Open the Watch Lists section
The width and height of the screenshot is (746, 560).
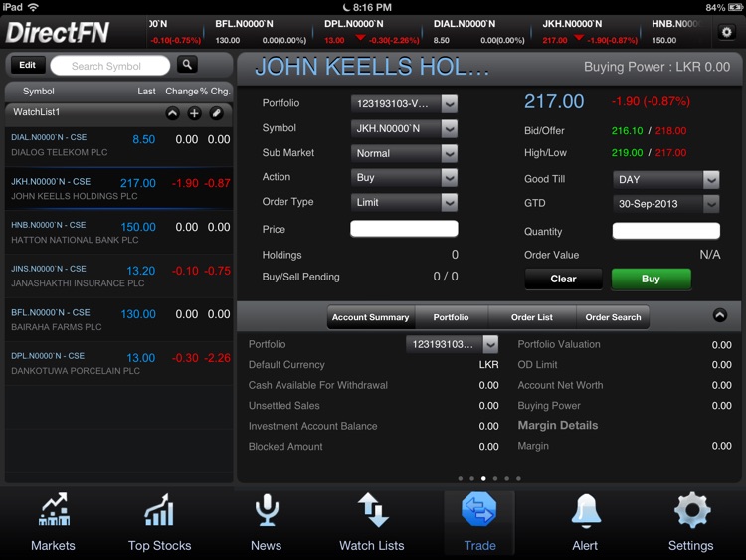click(372, 522)
